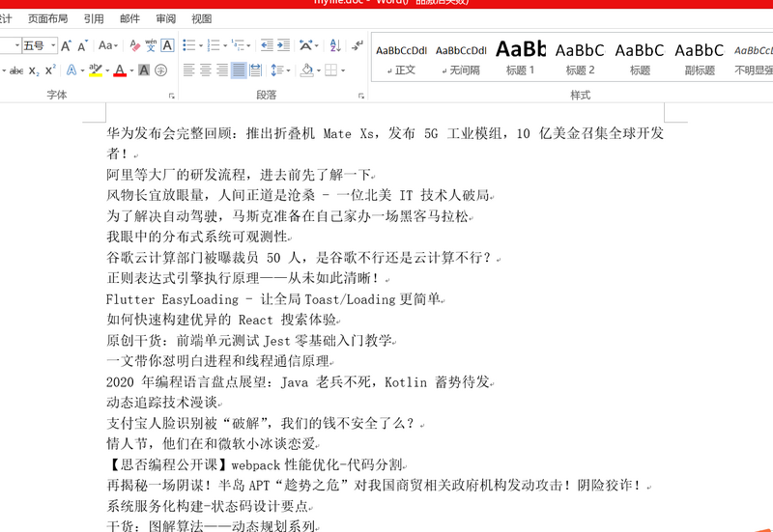Expand bullet list style dropdown arrow
The height and width of the screenshot is (532, 773).
click(201, 45)
